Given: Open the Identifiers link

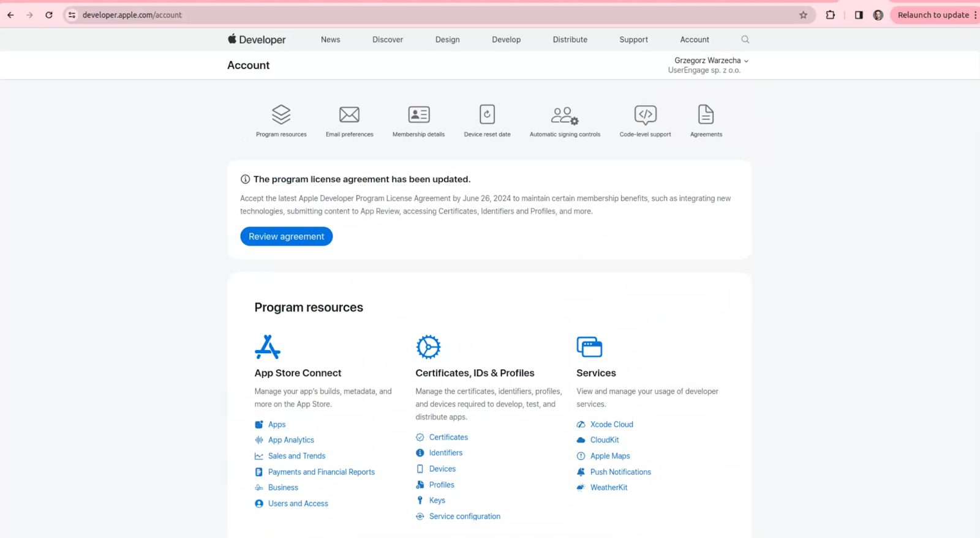Looking at the screenshot, I should pyautogui.click(x=446, y=453).
